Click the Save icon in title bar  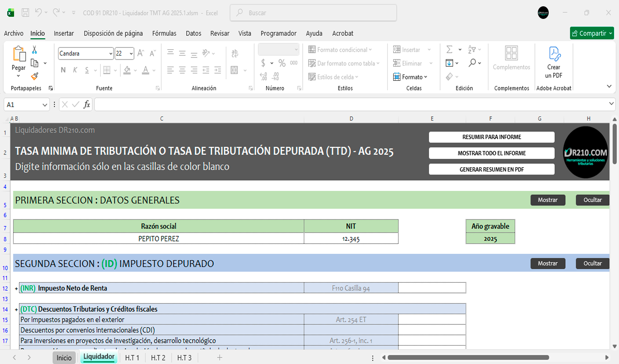[26, 13]
